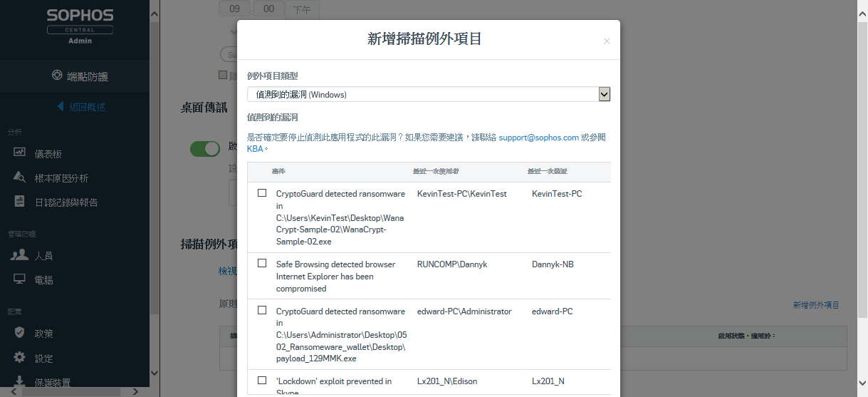The image size is (868, 397).
Task: Click the 最近一次使用者 column header
Action: 436,172
